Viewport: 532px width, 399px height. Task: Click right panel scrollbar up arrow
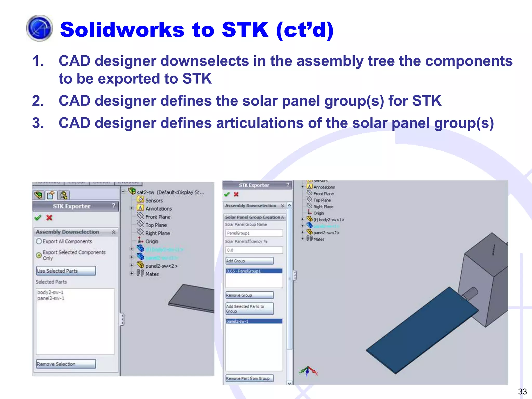pos(289,205)
